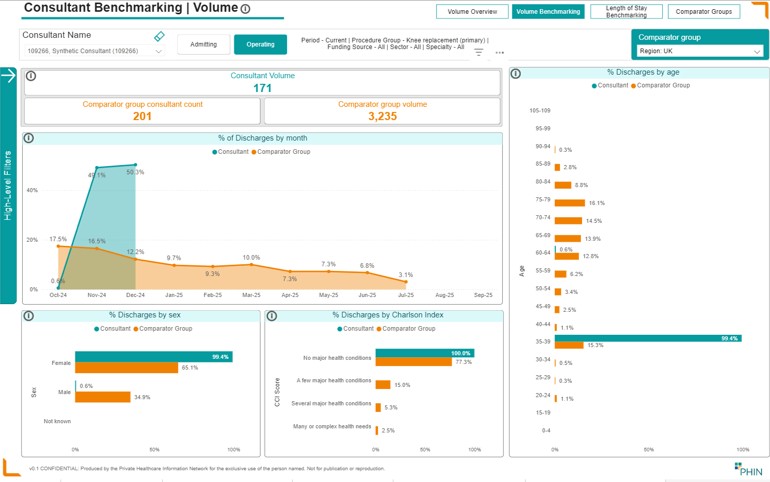Image resolution: width=770 pixels, height=482 pixels.
Task: Select the consultant 100.0% no major conditions bar
Action: (425, 353)
